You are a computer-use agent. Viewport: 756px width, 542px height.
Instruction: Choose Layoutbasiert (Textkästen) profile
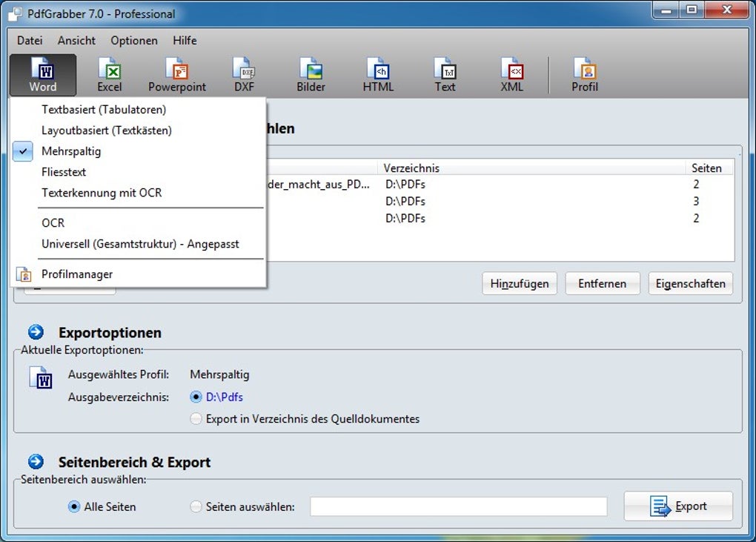138,130
